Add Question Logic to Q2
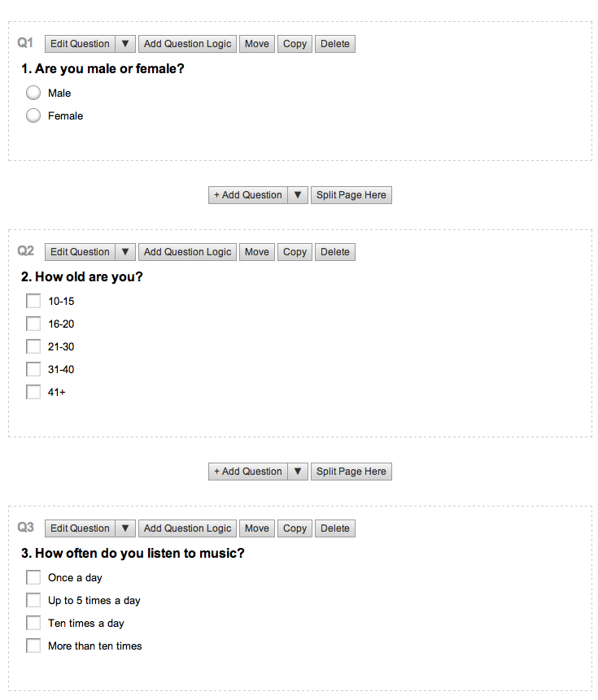Image resolution: width=598 pixels, height=700 pixels. coord(187,252)
